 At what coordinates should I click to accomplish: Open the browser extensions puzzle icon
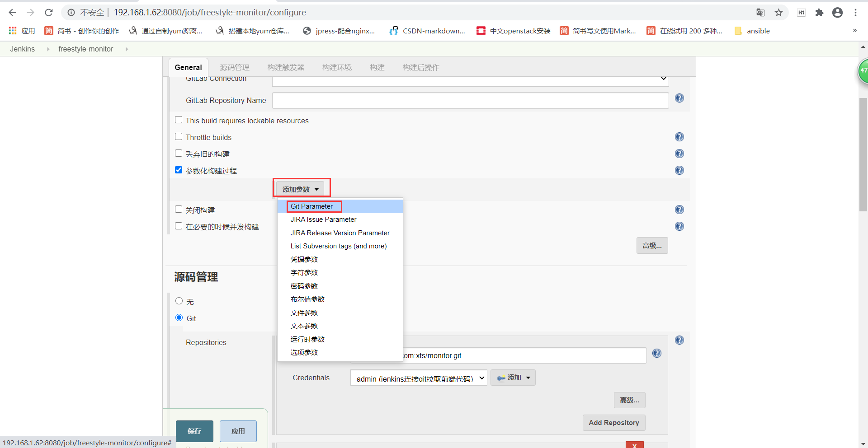pyautogui.click(x=819, y=13)
